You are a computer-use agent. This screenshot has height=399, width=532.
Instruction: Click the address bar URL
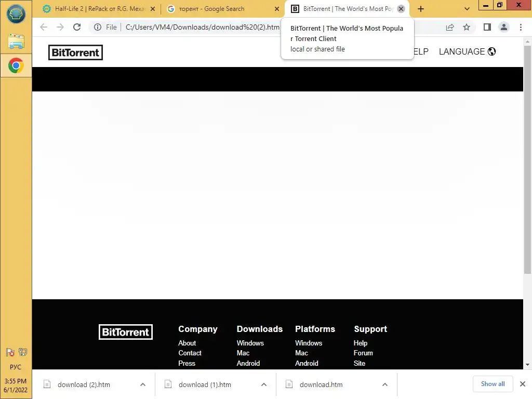click(202, 27)
